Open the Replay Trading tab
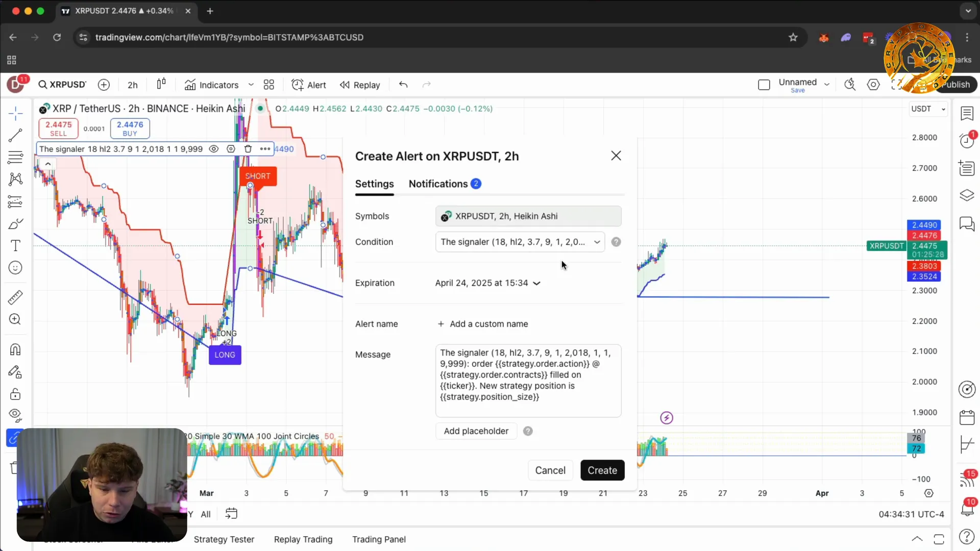The image size is (980, 551). pyautogui.click(x=303, y=539)
